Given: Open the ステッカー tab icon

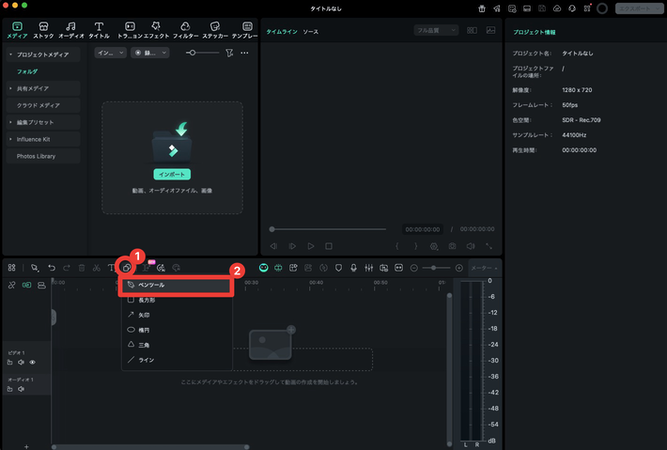Looking at the screenshot, I should coord(213,29).
